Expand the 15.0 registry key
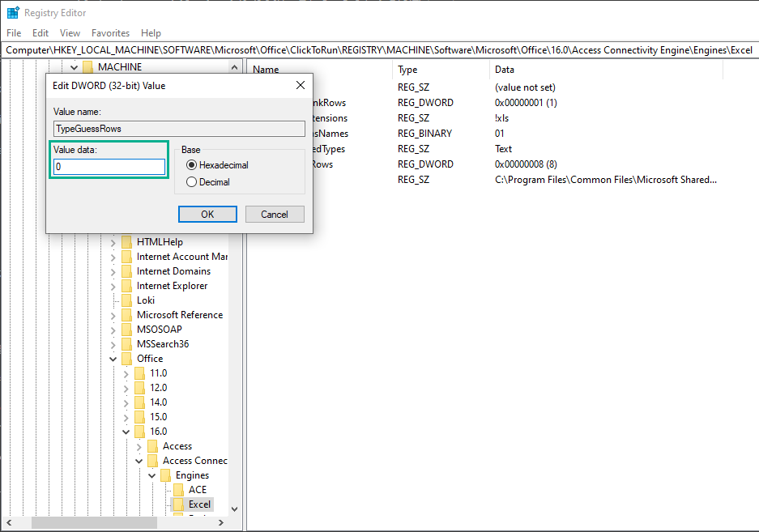Screen dimensions: 759x532 coord(126,416)
